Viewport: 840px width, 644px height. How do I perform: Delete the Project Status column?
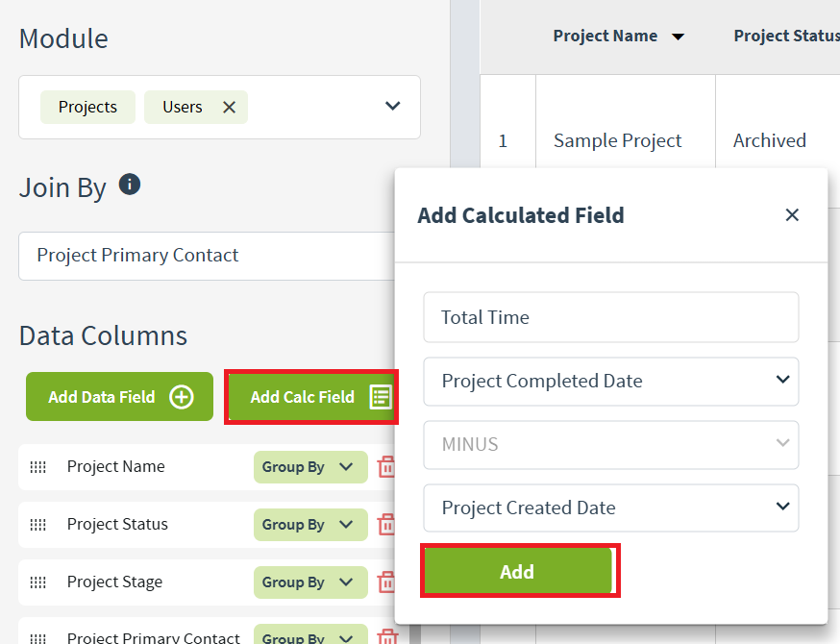click(386, 525)
